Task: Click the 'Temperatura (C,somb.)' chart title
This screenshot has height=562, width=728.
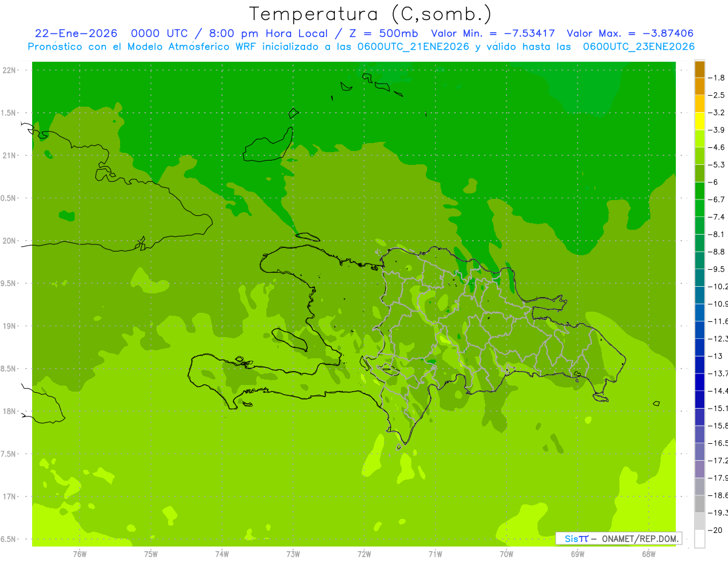Action: pos(371,14)
